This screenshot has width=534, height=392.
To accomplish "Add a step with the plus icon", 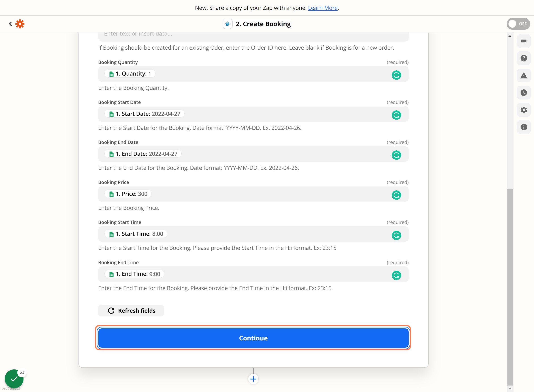I will pyautogui.click(x=253, y=379).
